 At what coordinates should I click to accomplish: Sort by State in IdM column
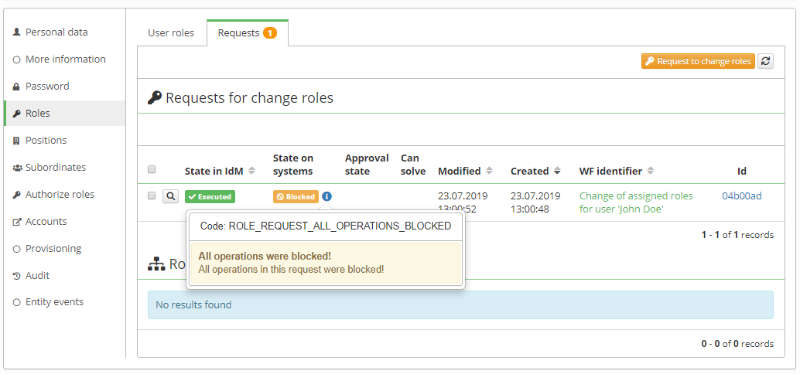220,171
